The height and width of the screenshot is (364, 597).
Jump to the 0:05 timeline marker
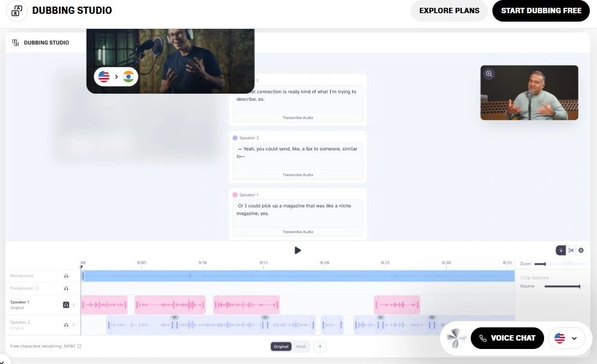pyautogui.click(x=142, y=263)
